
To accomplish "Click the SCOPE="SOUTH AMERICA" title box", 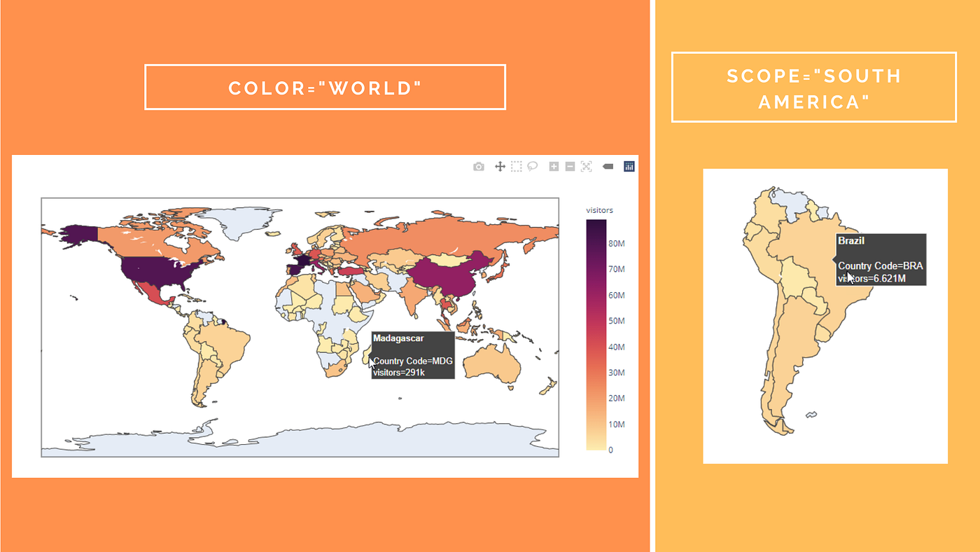I will 813,87.
